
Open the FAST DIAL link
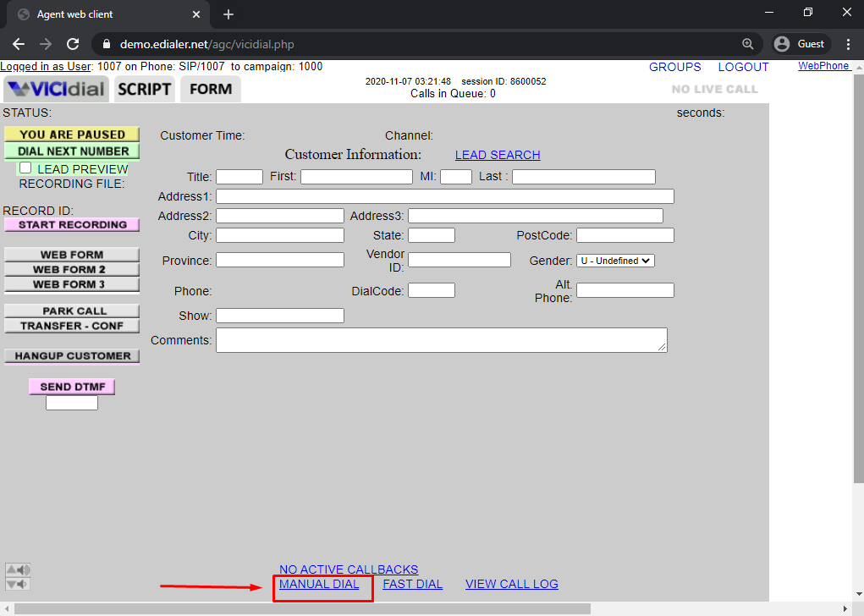click(413, 584)
